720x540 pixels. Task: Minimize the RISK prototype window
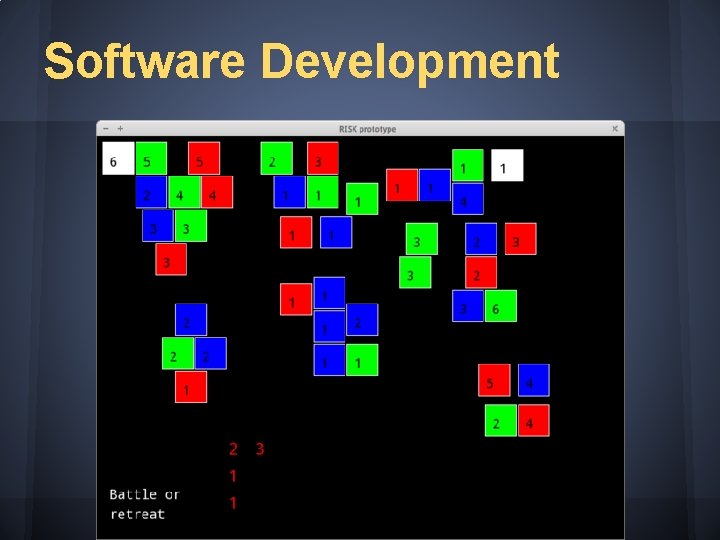pos(106,129)
